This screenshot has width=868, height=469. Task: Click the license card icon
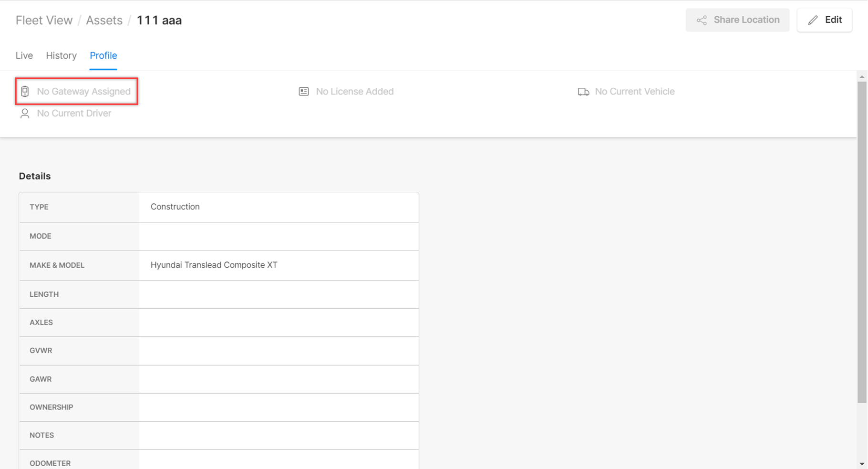[304, 91]
